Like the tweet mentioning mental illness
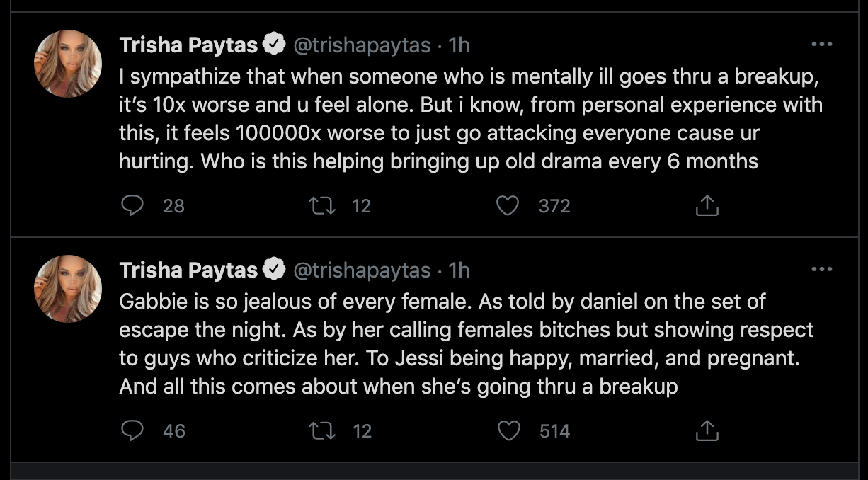 (x=508, y=205)
